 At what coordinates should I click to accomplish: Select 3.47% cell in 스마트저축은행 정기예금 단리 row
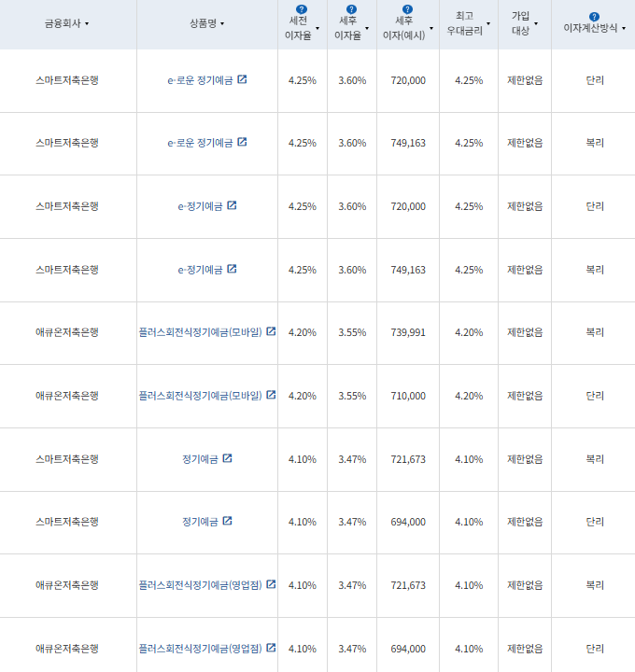[352, 522]
